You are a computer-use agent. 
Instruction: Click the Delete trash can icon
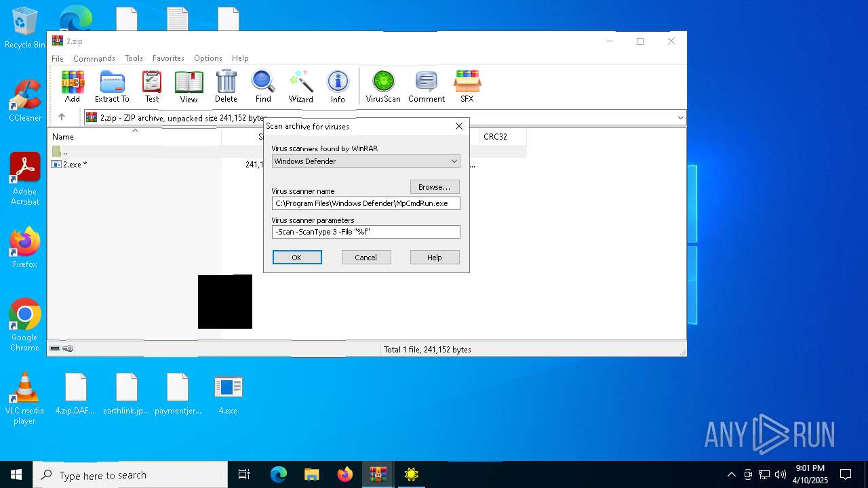(226, 86)
